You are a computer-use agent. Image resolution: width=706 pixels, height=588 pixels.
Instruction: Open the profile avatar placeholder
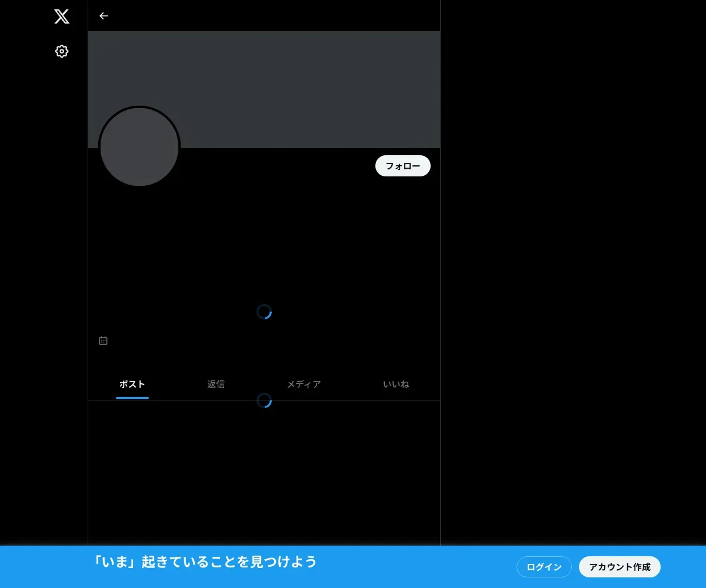click(139, 147)
